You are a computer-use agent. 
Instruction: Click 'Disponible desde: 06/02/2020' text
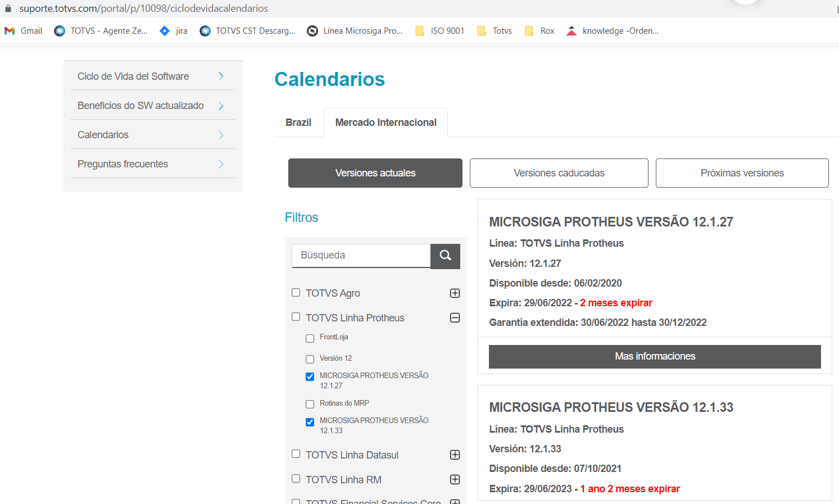[555, 283]
